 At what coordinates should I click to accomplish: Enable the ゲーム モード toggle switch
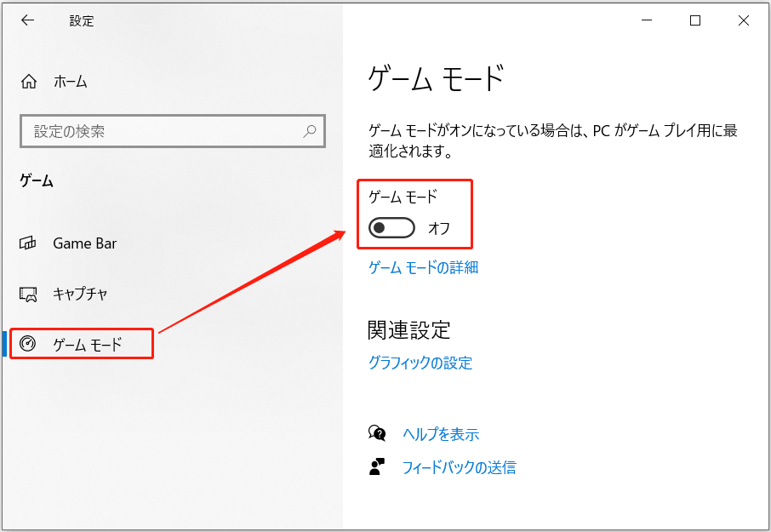point(389,227)
